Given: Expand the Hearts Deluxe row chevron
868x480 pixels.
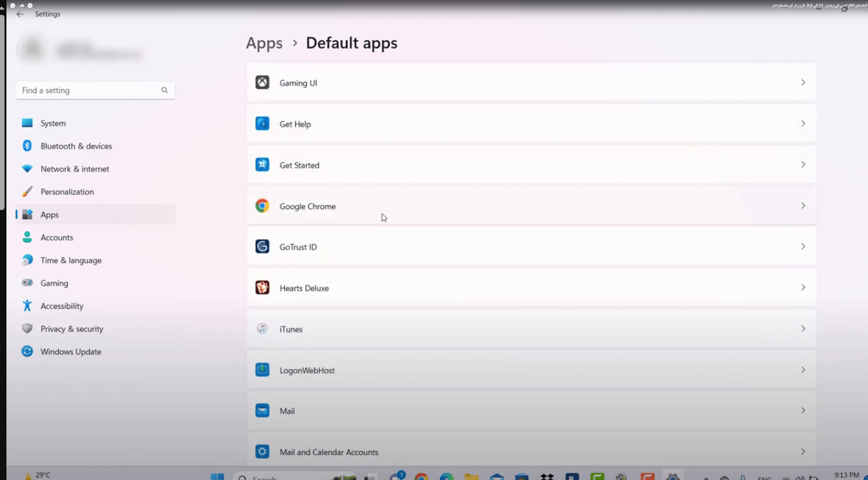Looking at the screenshot, I should coord(803,287).
